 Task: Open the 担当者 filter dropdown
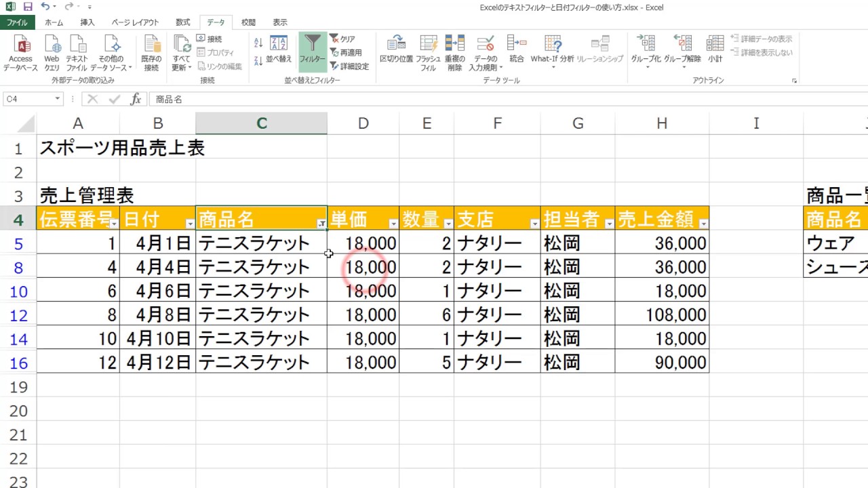[x=609, y=223]
